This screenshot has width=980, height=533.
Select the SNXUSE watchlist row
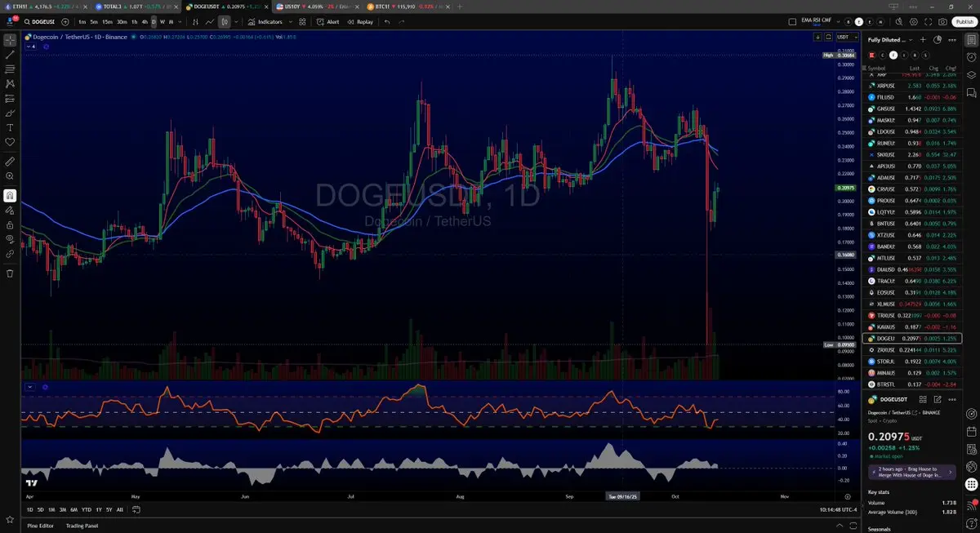(911, 154)
